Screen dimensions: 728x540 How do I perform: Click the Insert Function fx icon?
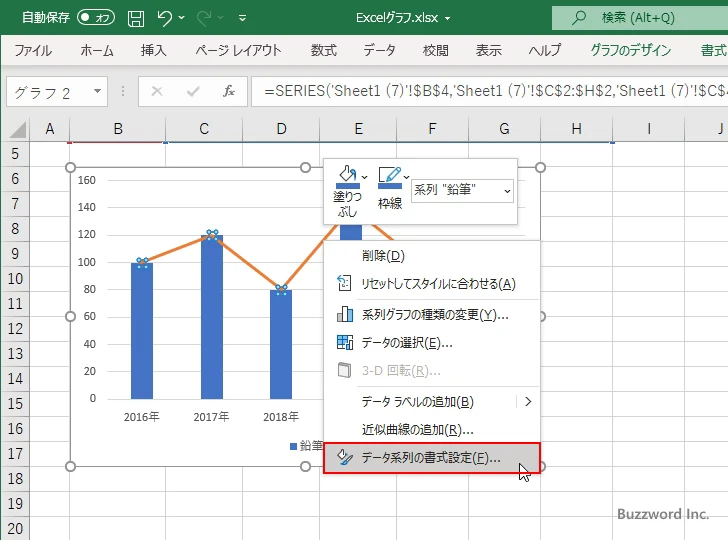pos(228,91)
